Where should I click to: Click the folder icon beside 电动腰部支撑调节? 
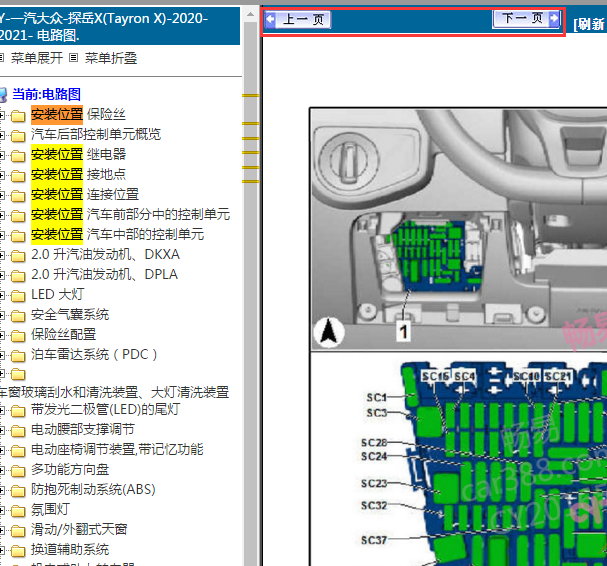(x=18, y=431)
